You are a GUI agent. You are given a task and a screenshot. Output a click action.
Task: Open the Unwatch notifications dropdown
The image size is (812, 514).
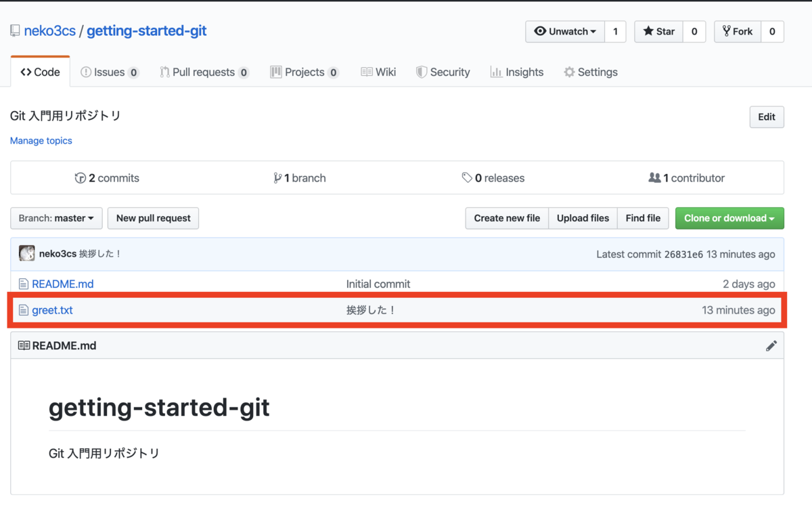(565, 31)
